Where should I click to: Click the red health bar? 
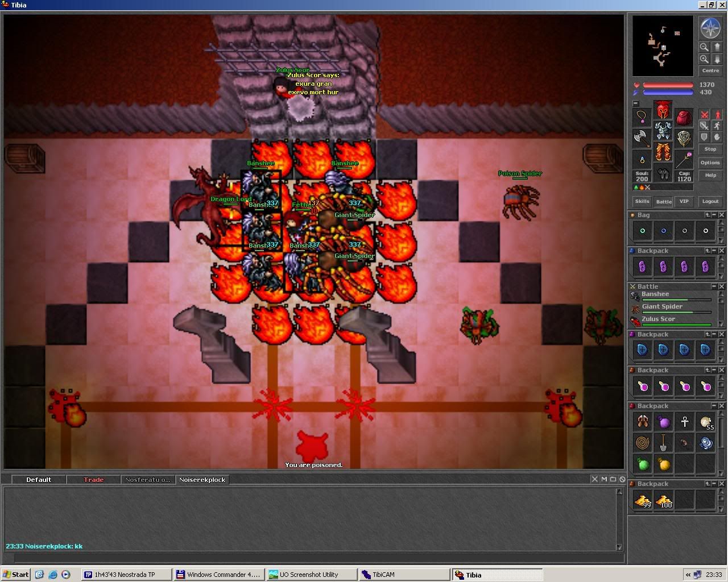pyautogui.click(x=668, y=85)
